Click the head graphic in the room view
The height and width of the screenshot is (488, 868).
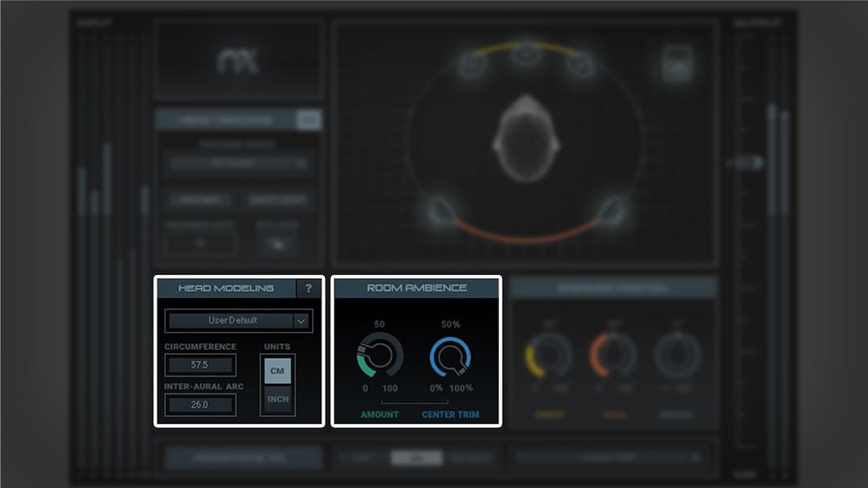coord(526,136)
